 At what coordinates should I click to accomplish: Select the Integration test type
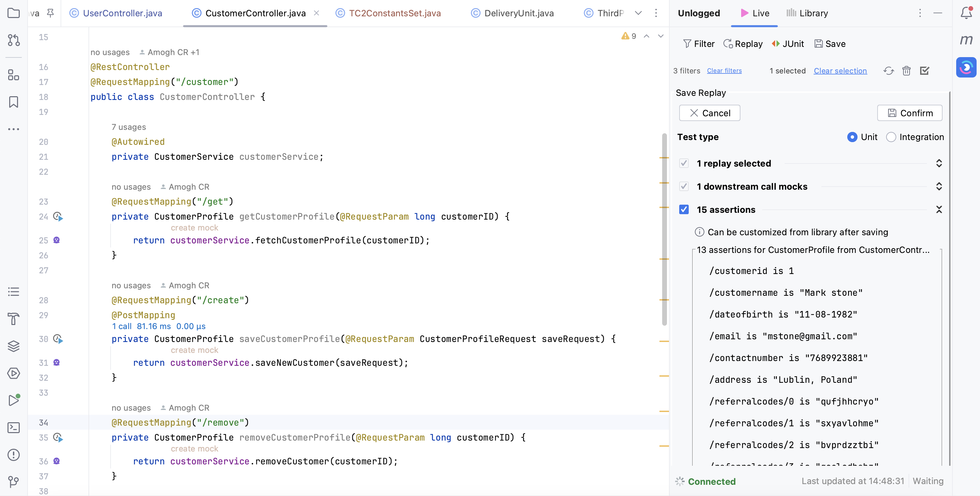[891, 137]
